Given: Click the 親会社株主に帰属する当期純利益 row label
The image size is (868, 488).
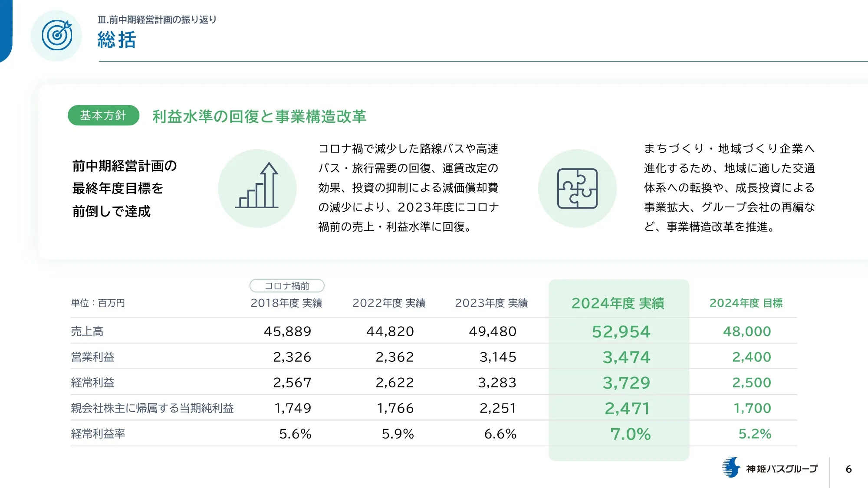Looking at the screenshot, I should point(152,408).
